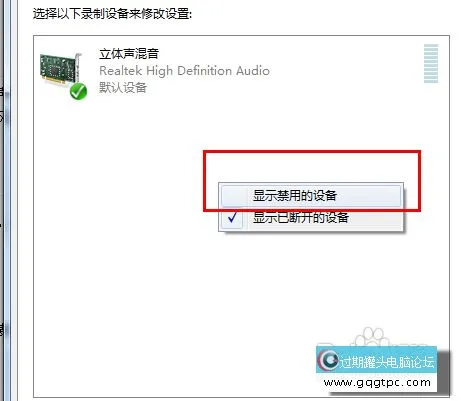Click the circular logo in forum banner
The width and height of the screenshot is (461, 401).
[328, 360]
